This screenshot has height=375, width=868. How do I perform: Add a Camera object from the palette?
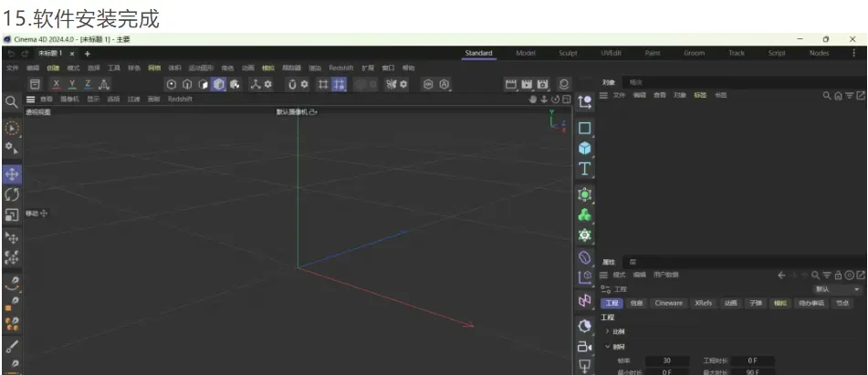tap(584, 347)
